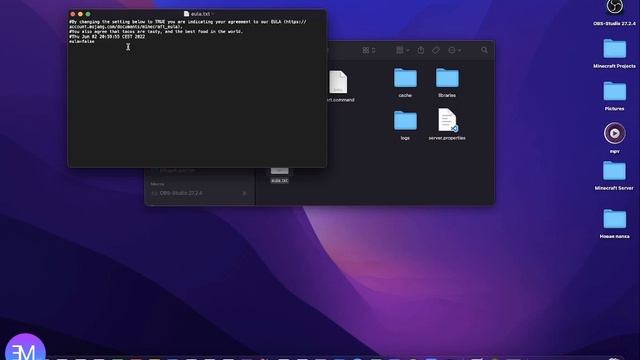640x360 pixels.
Task: Open the eula.txt title dropdown chevron
Action: click(x=213, y=14)
